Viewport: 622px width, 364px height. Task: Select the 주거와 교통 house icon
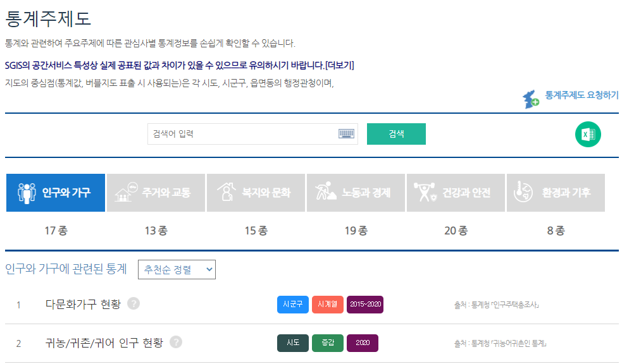click(125, 192)
